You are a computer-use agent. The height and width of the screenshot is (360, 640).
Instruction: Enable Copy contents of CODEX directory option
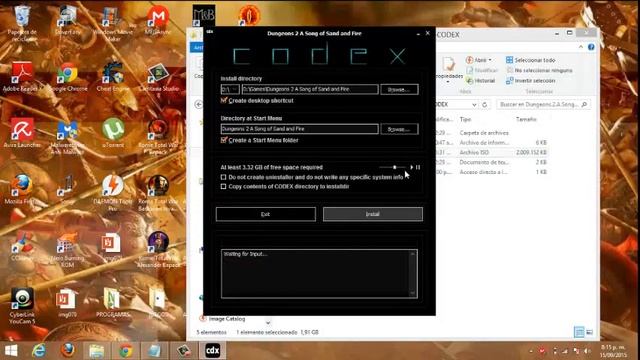(223, 187)
